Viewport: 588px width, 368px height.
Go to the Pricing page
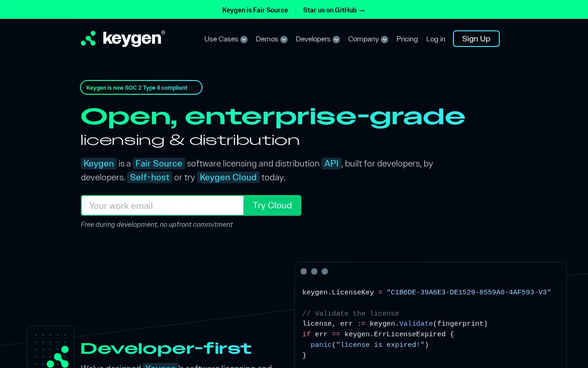[x=407, y=39]
